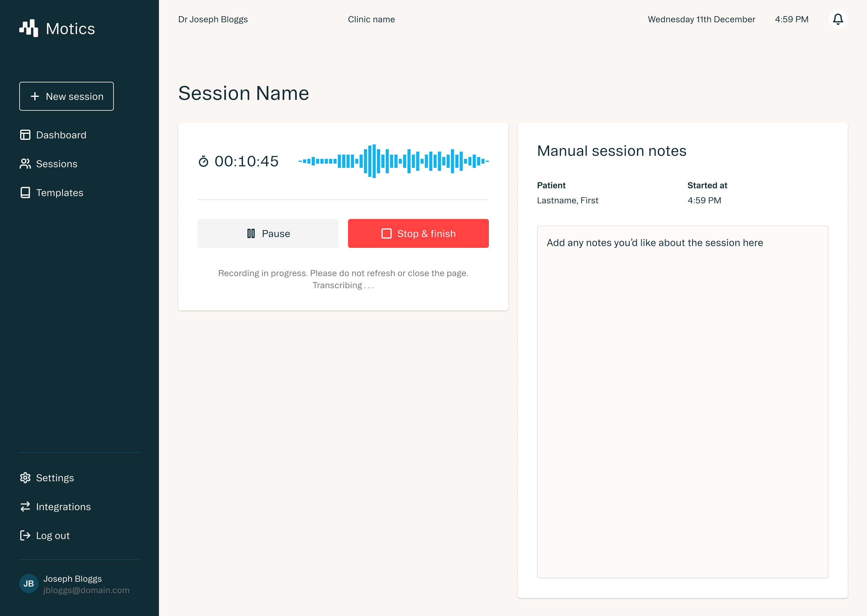This screenshot has height=616, width=867.
Task: Click the jbloggs@domain.com email text
Action: (x=86, y=591)
